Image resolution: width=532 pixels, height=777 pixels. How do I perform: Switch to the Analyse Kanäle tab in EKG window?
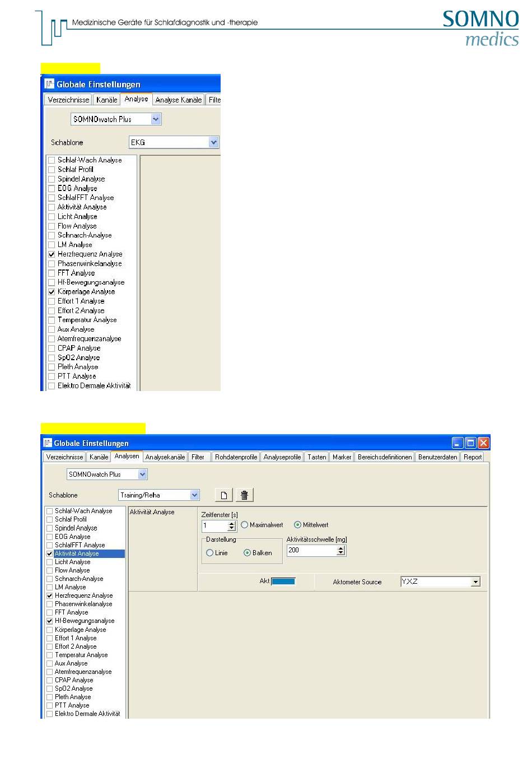tap(179, 100)
